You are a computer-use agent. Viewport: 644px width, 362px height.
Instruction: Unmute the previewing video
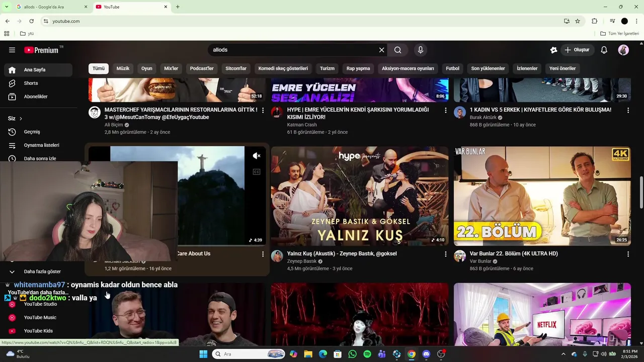[x=257, y=156]
